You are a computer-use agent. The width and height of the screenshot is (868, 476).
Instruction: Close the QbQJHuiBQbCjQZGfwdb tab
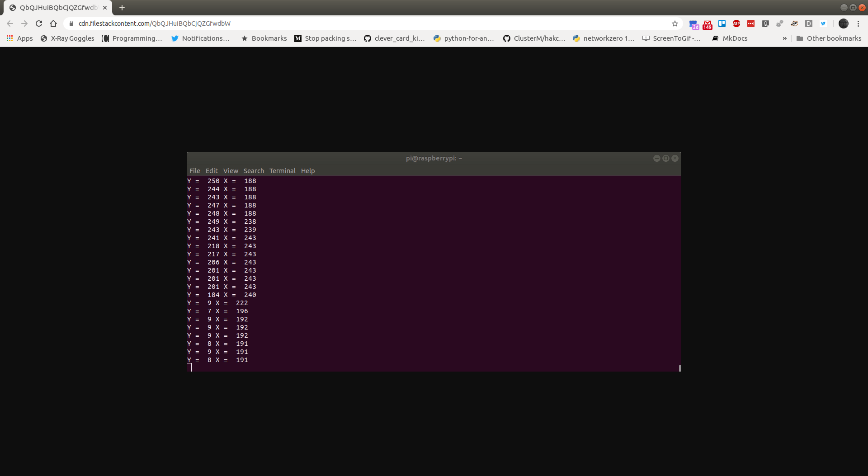105,8
